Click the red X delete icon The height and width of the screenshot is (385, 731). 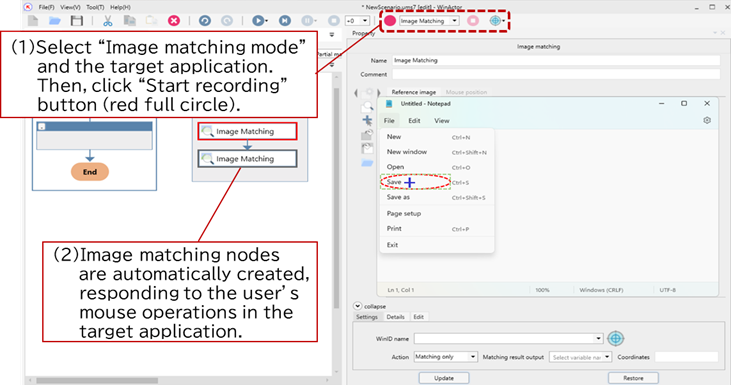[174, 21]
